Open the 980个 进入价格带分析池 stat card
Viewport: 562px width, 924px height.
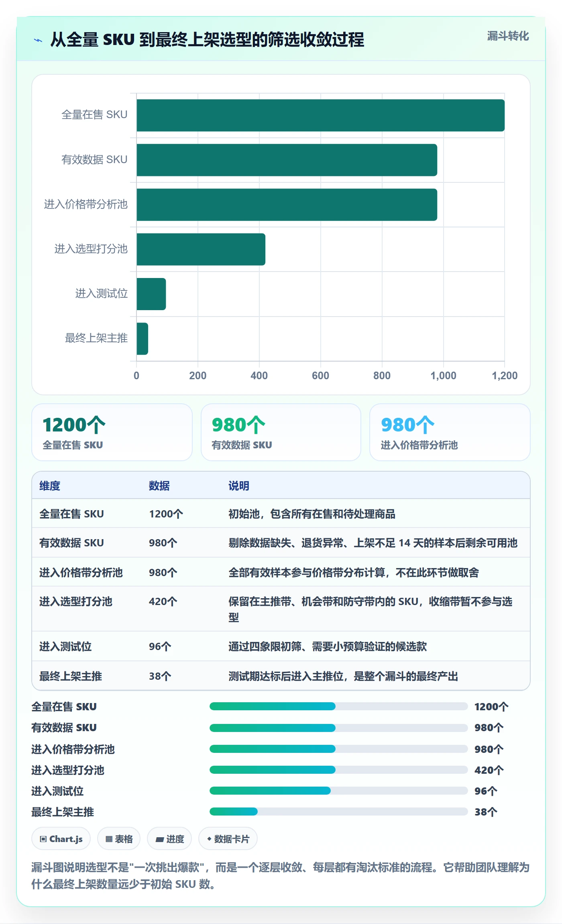[450, 432]
